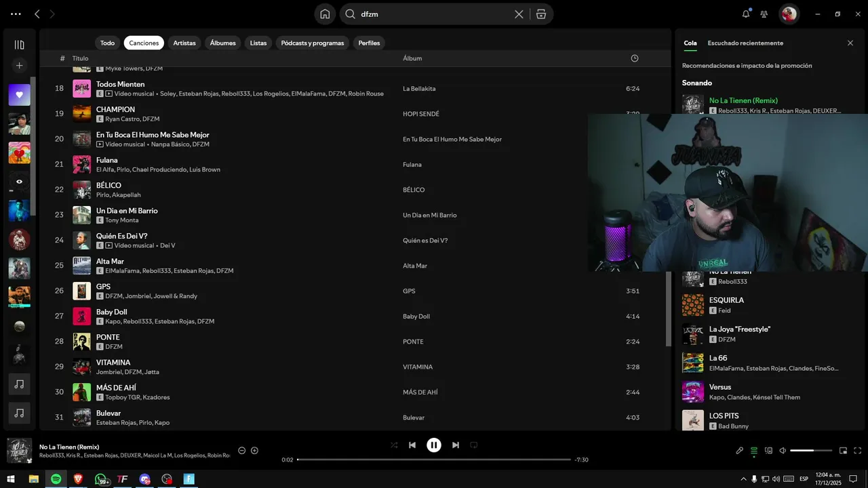Open connect to a device icon
This screenshot has height=488, width=868.
pos(768,451)
